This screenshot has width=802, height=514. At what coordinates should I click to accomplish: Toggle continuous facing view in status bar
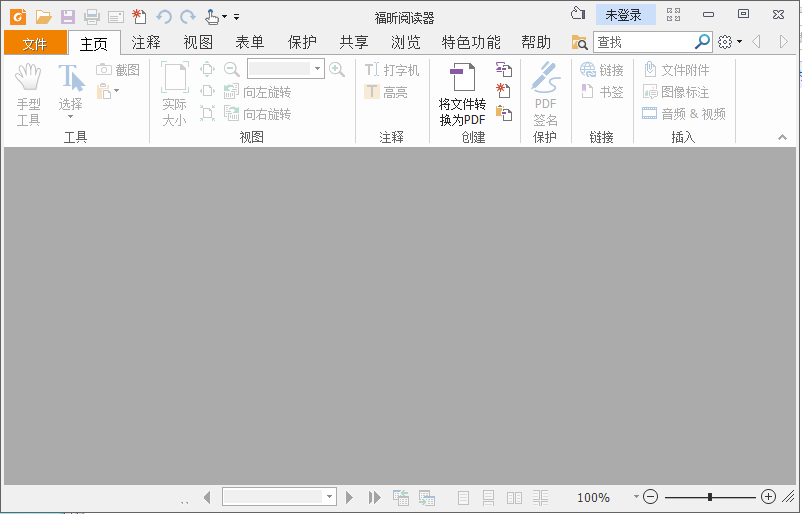540,498
